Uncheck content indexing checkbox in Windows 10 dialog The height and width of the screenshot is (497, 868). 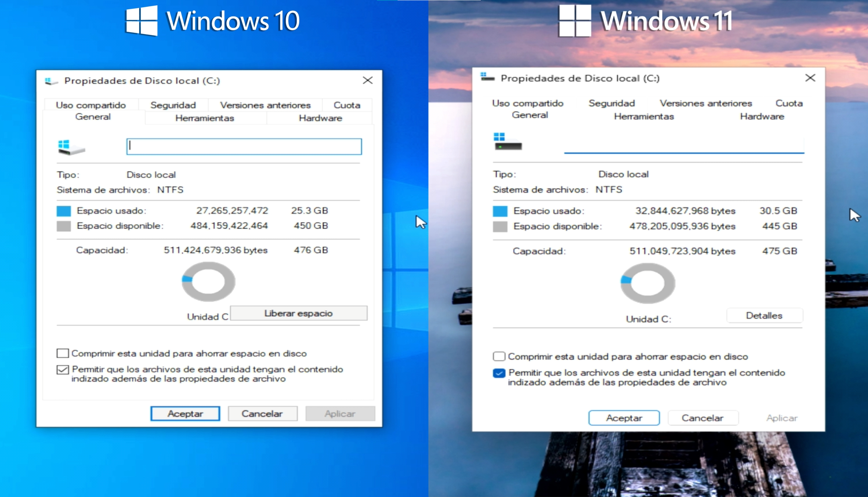click(63, 370)
